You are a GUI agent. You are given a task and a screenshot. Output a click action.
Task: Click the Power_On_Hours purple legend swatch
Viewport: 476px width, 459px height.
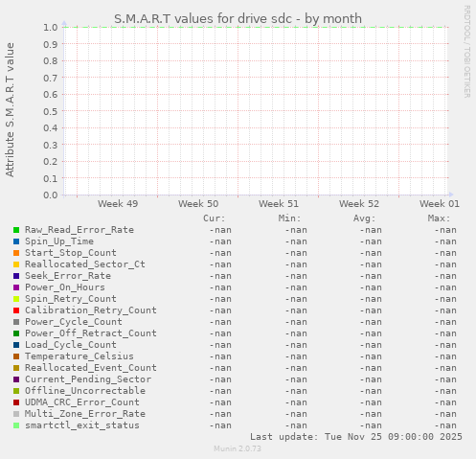(16, 287)
